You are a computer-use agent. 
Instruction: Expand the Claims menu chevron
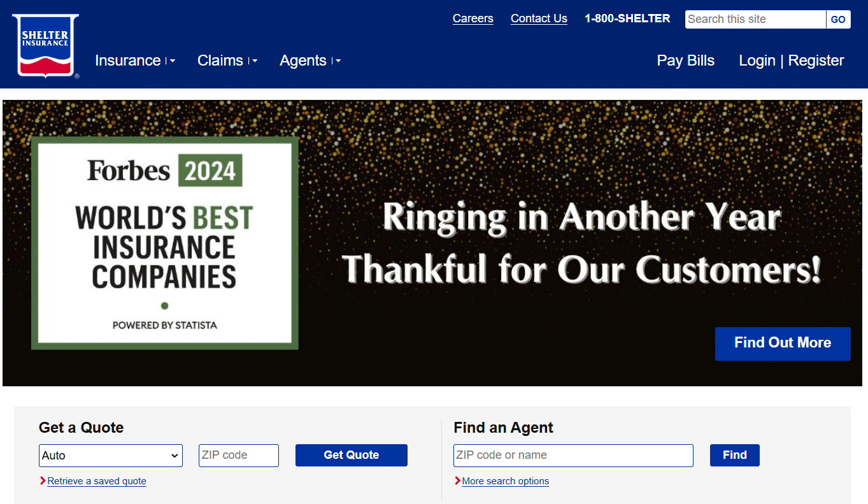tap(253, 60)
